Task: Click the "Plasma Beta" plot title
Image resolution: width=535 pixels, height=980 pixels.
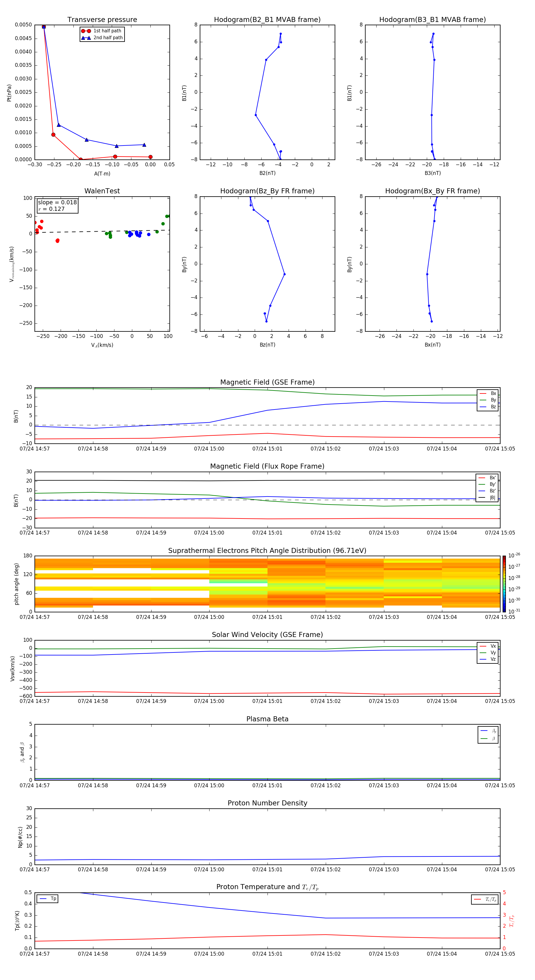Action: [x=267, y=719]
